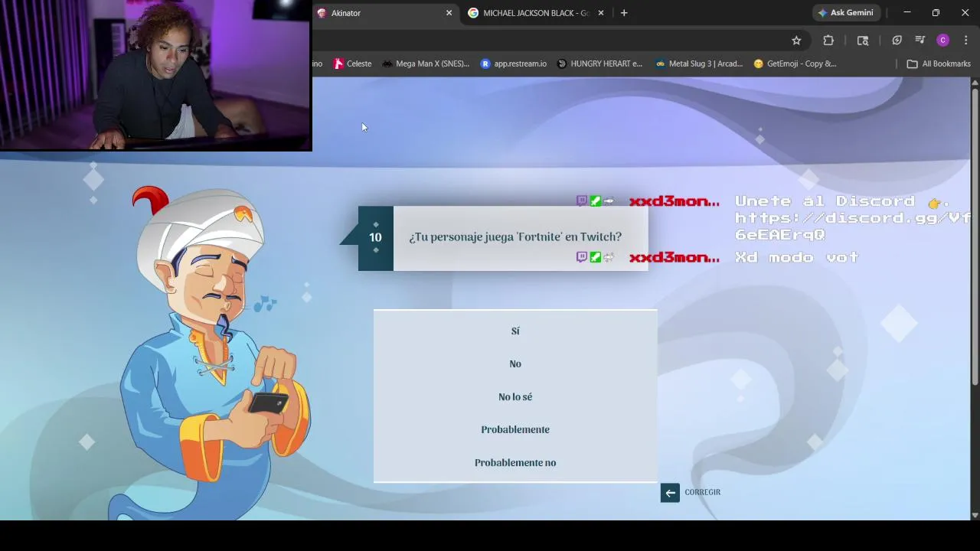980x551 pixels.
Task: Open the Mega Man X (SNES) bookmark
Action: pyautogui.click(x=426, y=64)
